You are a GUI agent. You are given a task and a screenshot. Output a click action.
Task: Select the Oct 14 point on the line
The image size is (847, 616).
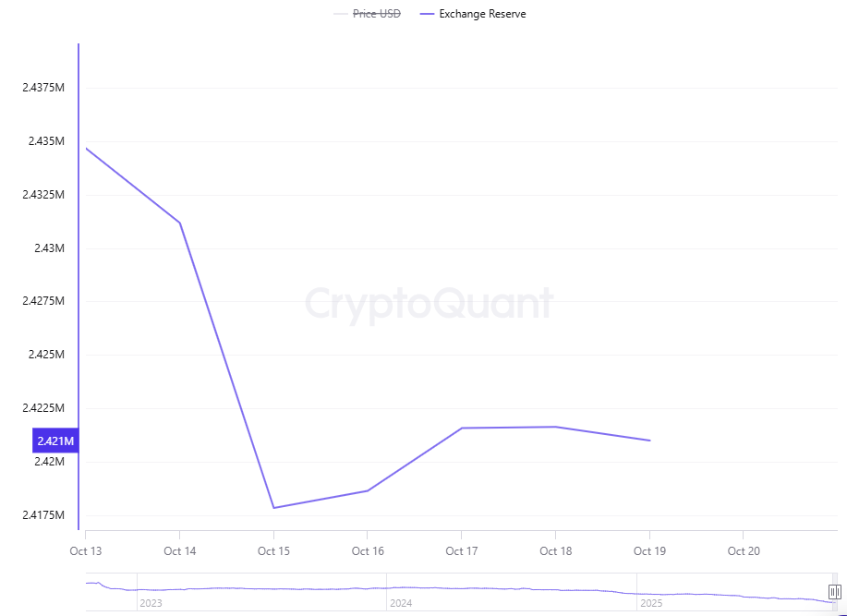(x=179, y=223)
